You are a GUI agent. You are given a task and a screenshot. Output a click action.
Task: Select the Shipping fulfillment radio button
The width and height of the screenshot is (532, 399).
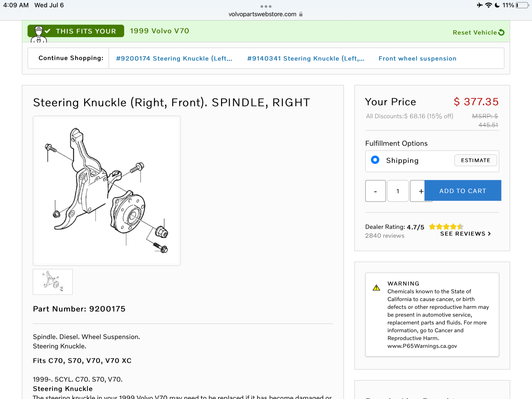coord(375,160)
